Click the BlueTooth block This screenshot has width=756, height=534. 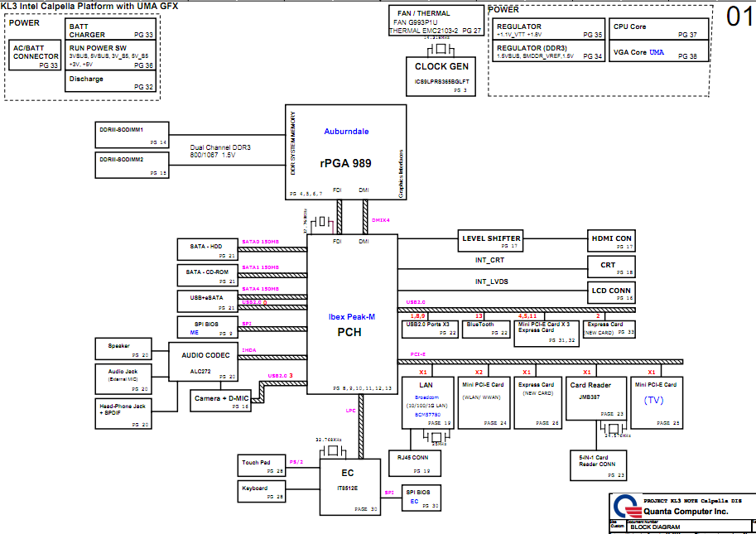point(486,330)
